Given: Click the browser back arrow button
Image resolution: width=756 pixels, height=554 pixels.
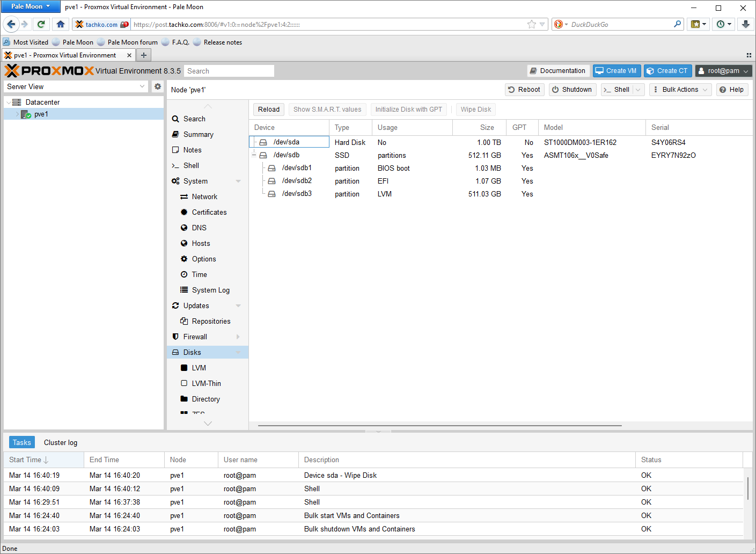Looking at the screenshot, I should pos(11,24).
